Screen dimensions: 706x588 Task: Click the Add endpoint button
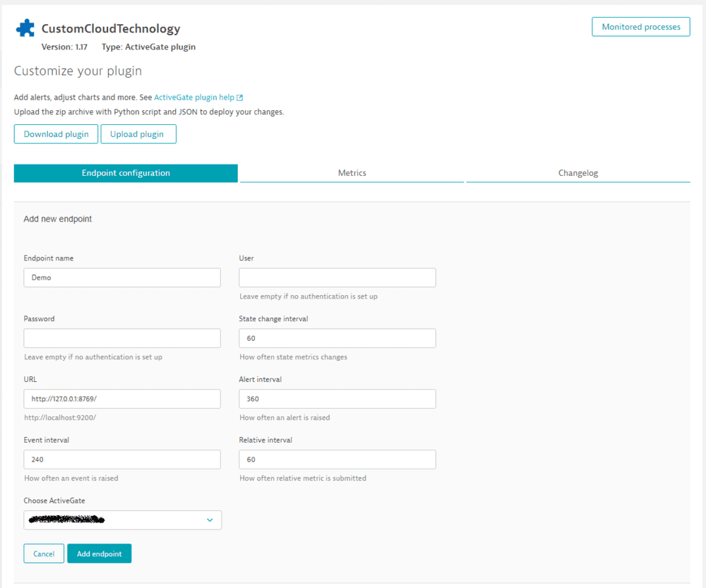(x=99, y=553)
